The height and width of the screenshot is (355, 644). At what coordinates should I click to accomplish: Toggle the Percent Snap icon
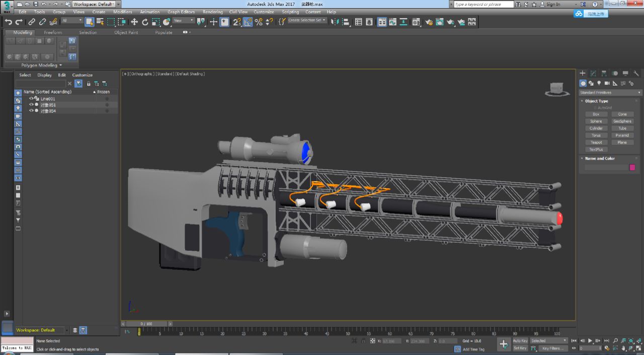(259, 22)
